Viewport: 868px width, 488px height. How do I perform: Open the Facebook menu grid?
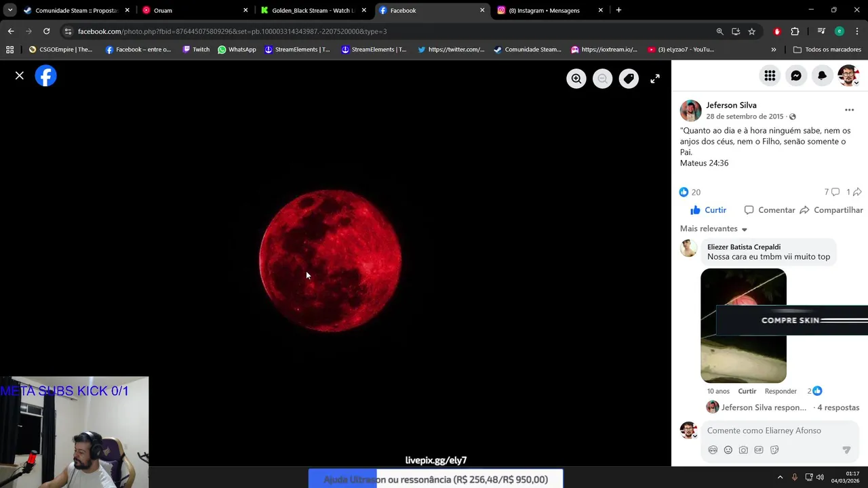click(x=770, y=76)
